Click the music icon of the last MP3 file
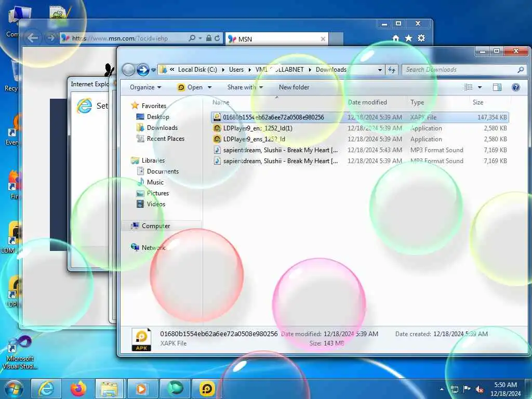This screenshot has width=532, height=399. point(217,161)
